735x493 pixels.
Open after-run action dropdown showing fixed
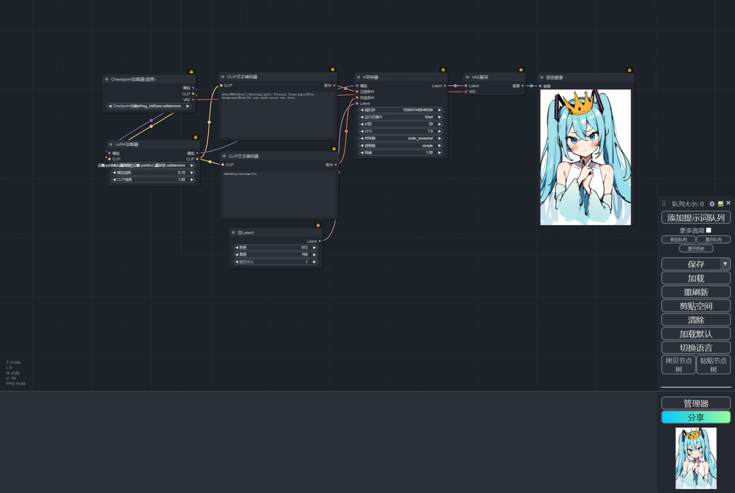[x=401, y=117]
